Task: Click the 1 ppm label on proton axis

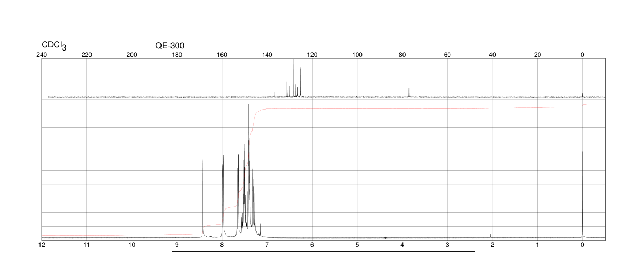Action: pos(537,245)
